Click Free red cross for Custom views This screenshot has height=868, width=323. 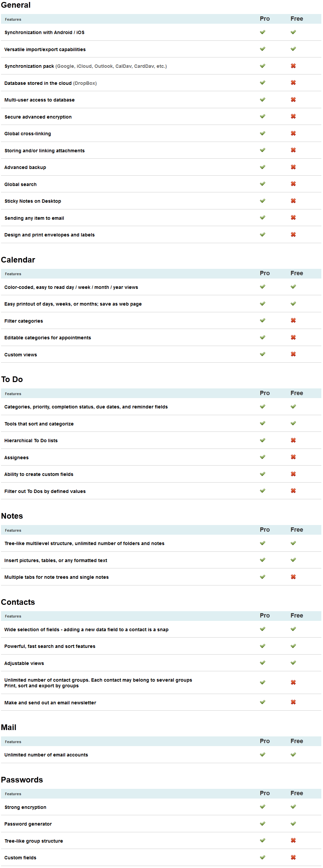[x=293, y=354]
